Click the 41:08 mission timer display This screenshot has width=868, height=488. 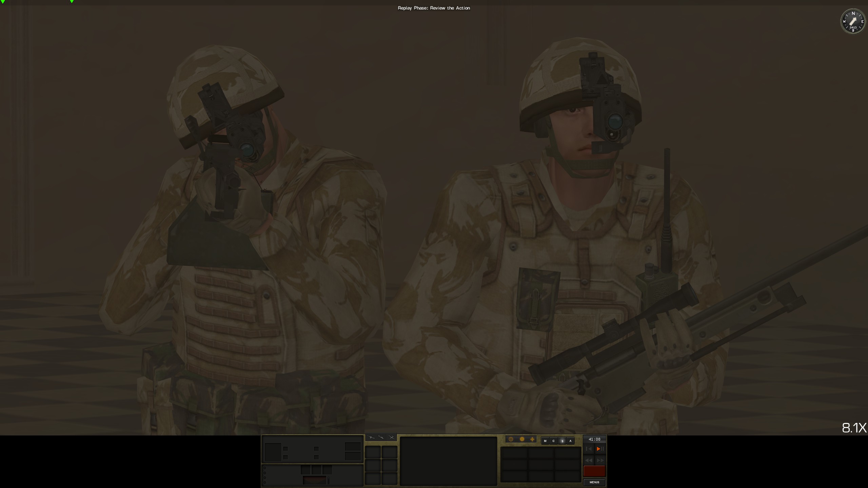pyautogui.click(x=594, y=439)
